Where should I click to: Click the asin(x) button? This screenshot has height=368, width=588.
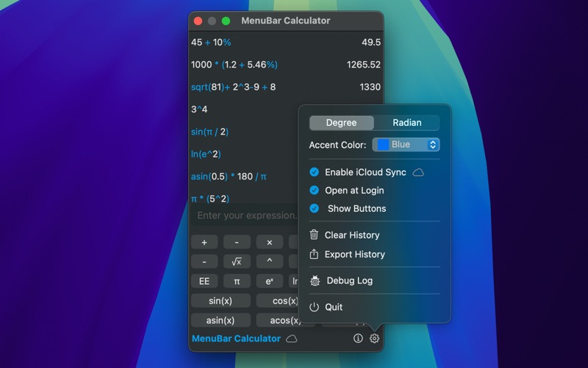coord(220,320)
